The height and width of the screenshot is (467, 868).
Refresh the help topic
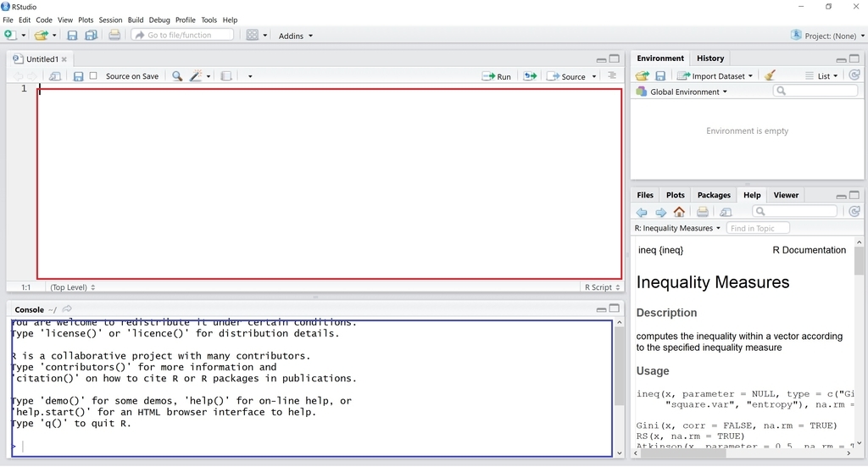pyautogui.click(x=854, y=211)
